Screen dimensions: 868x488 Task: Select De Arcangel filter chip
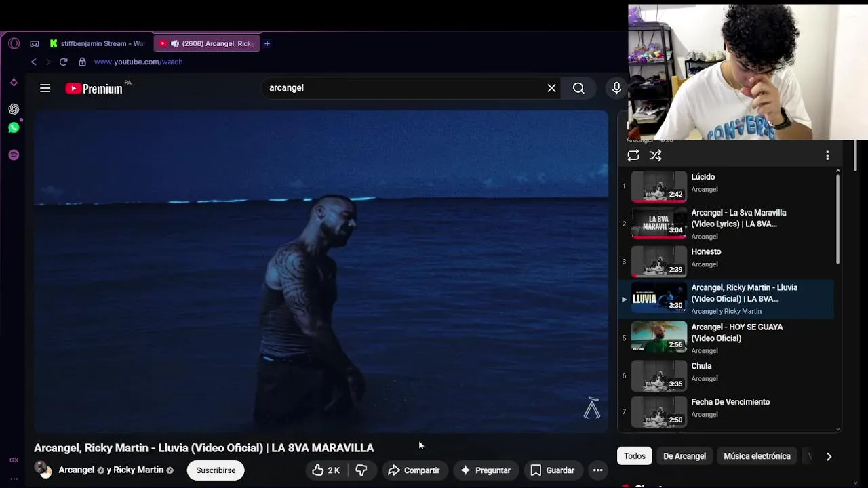[x=684, y=456]
